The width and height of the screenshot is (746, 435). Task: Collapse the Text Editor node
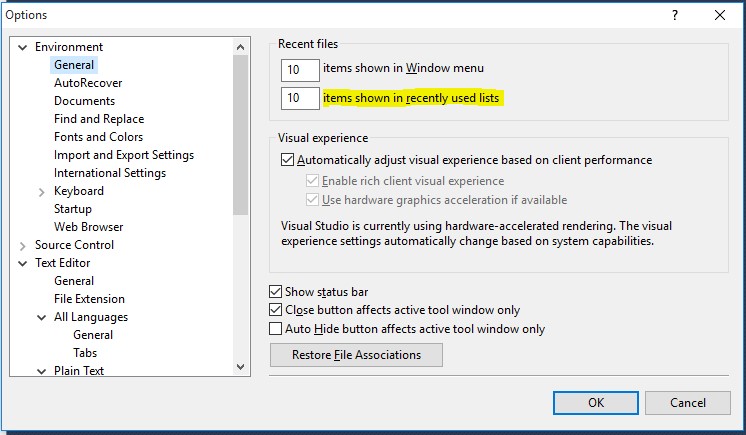(x=22, y=263)
